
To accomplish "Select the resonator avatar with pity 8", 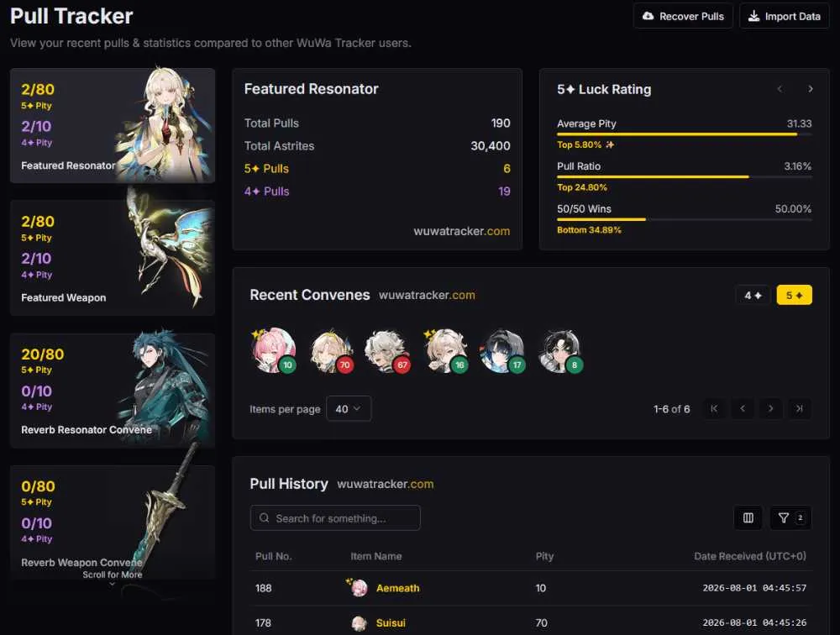I will (x=561, y=351).
